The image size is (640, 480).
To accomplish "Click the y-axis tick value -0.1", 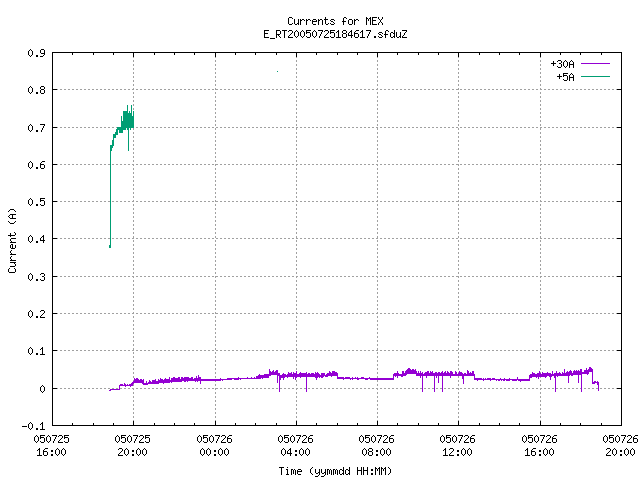I will 33,426.
